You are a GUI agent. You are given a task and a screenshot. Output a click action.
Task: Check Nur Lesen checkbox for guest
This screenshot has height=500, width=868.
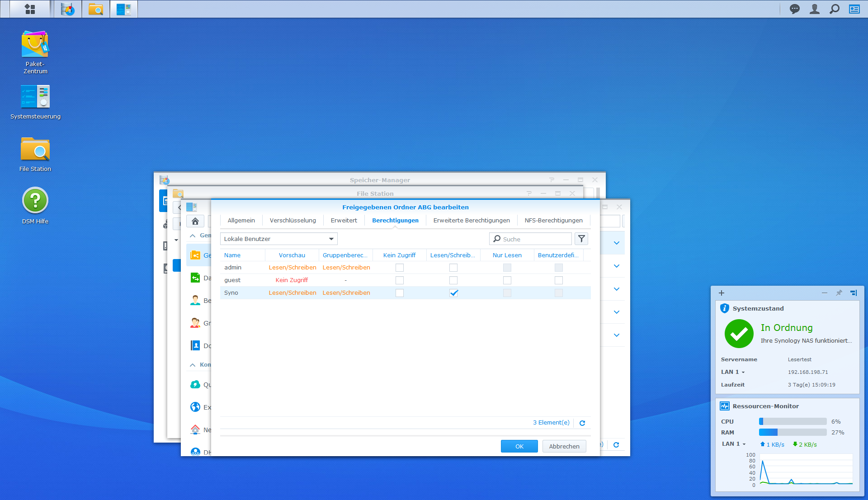[507, 280]
